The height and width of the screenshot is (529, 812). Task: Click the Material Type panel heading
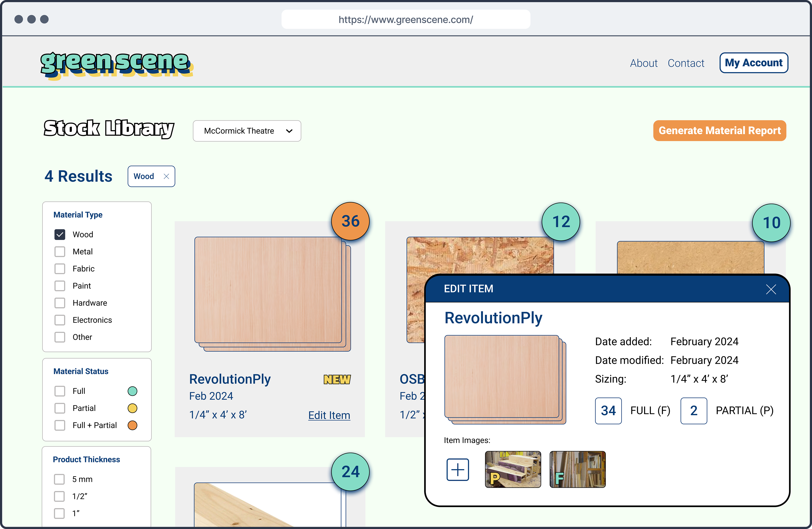78,215
